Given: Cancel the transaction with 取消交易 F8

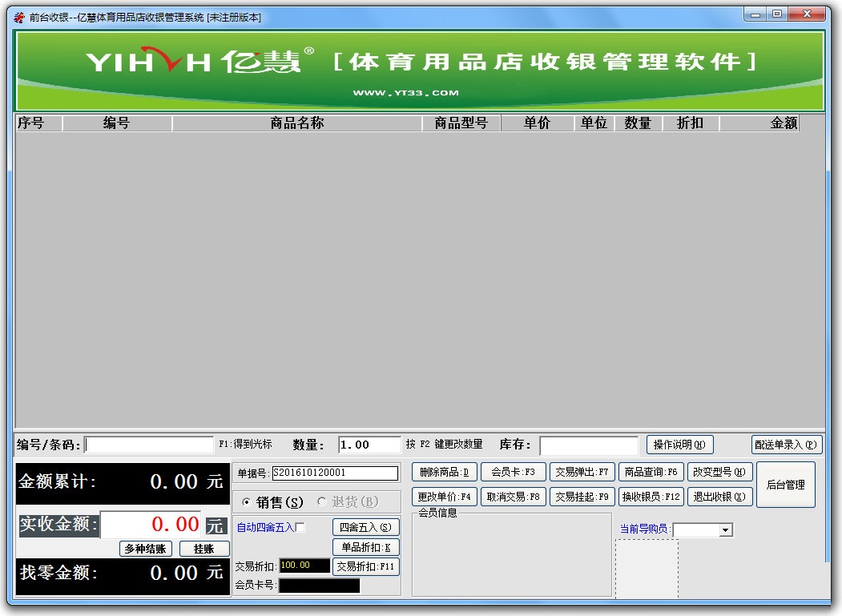Looking at the screenshot, I should pyautogui.click(x=514, y=496).
